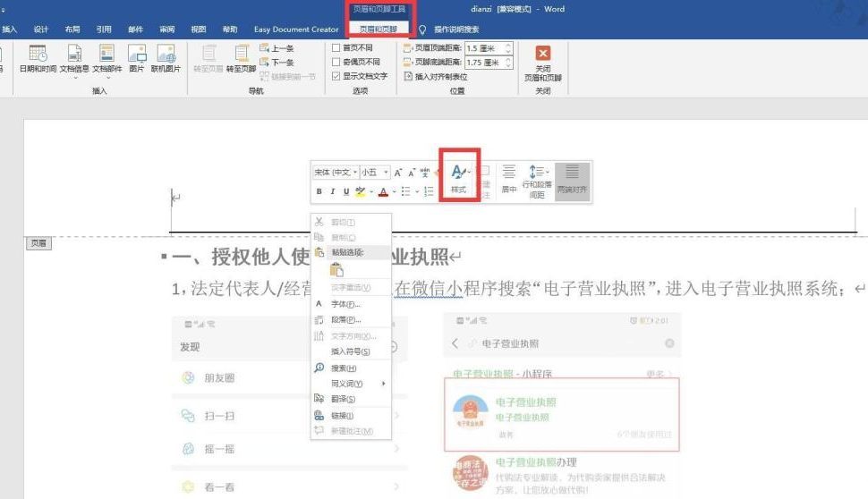Toggle Italic in the mini toolbar
868x499 pixels.
[333, 191]
